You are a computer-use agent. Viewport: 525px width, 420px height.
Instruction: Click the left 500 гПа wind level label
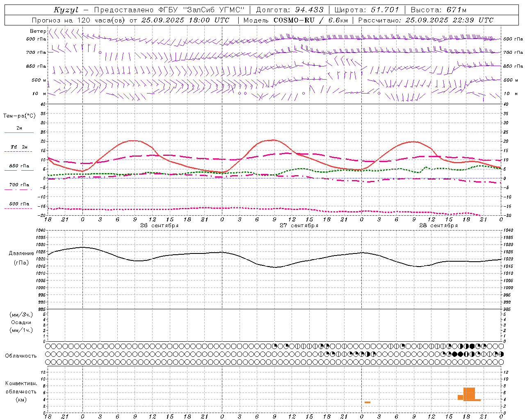click(36, 39)
